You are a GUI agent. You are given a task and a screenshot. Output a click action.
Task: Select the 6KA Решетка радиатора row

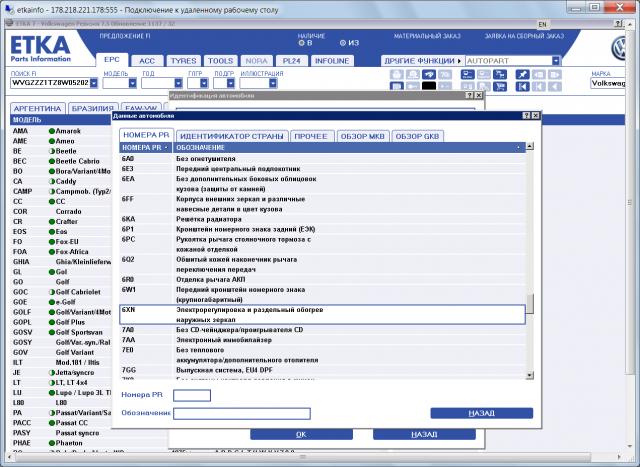tap(322, 219)
